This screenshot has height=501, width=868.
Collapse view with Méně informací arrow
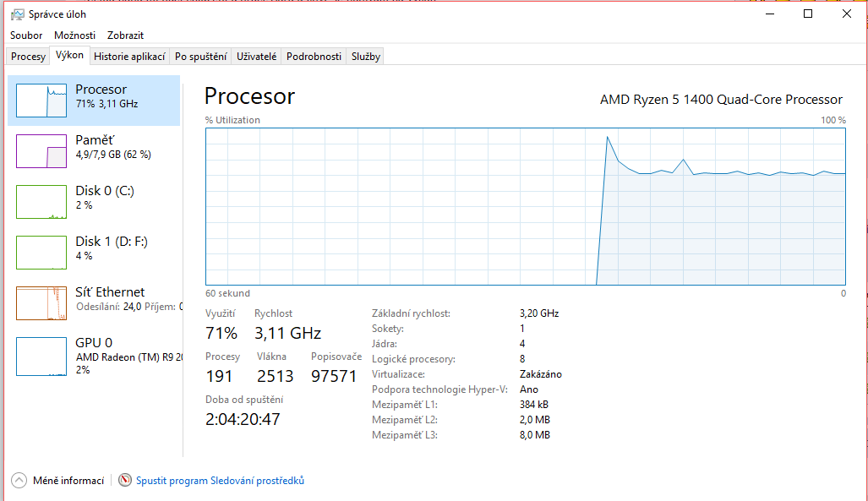click(19, 481)
